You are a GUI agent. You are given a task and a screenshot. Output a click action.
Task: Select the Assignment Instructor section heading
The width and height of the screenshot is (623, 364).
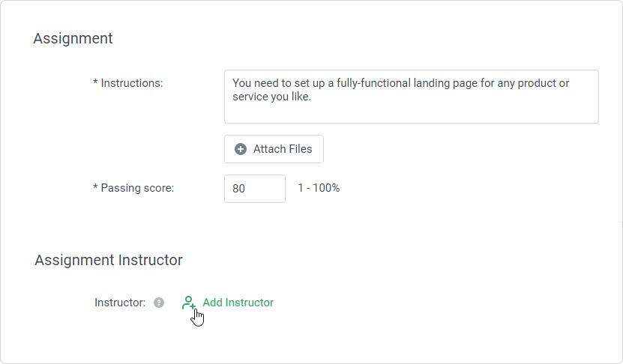point(109,260)
